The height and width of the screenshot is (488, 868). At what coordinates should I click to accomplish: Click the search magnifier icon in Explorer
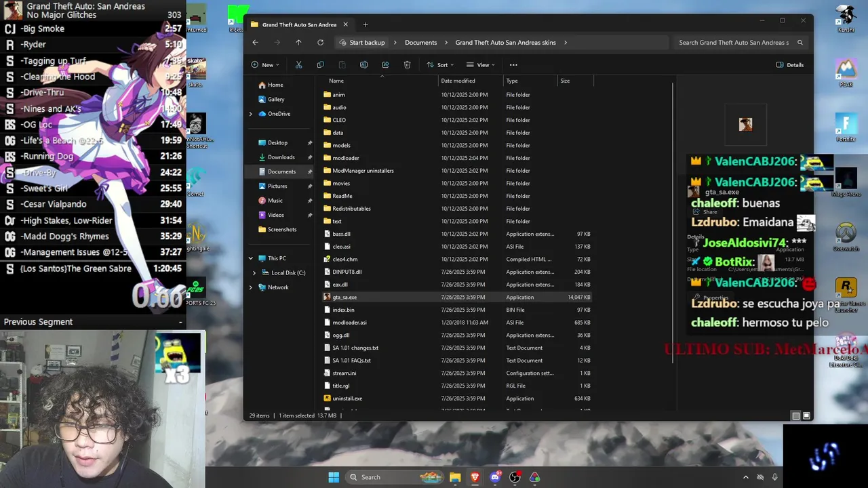800,43
